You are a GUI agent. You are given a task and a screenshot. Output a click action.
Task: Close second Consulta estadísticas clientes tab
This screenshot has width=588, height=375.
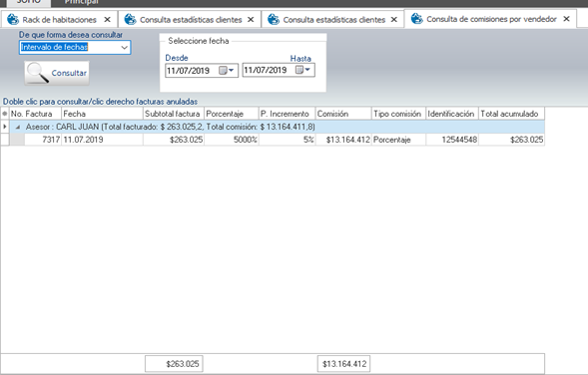[x=394, y=20]
